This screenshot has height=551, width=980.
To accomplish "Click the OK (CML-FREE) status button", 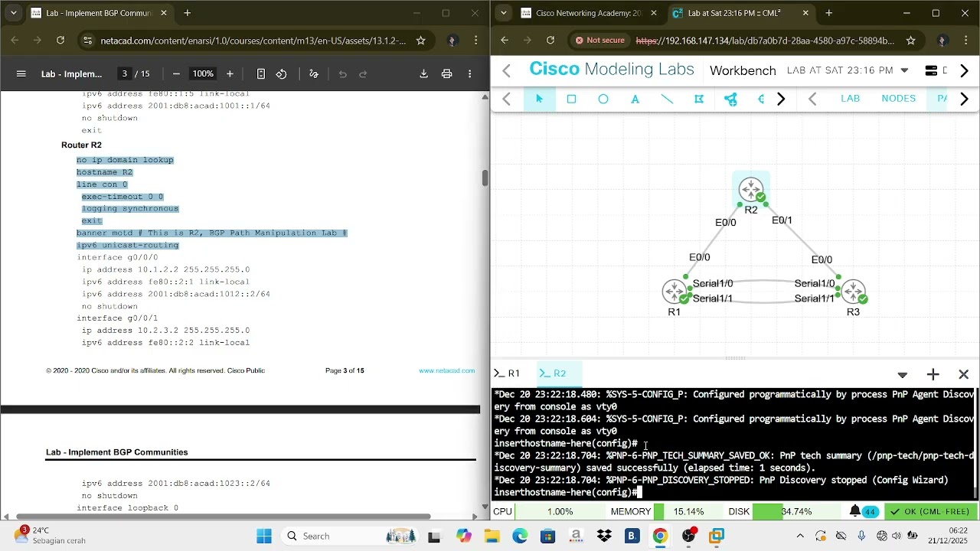I will pyautogui.click(x=931, y=511).
